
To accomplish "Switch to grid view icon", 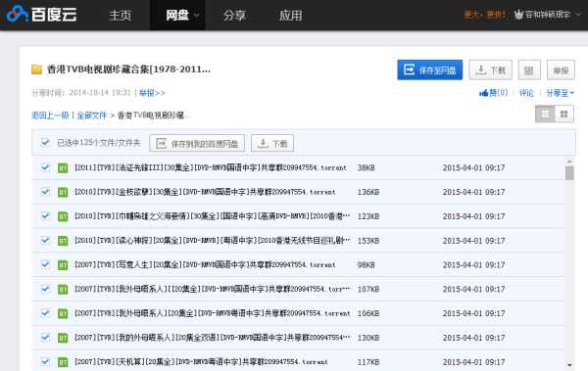I will coord(563,114).
